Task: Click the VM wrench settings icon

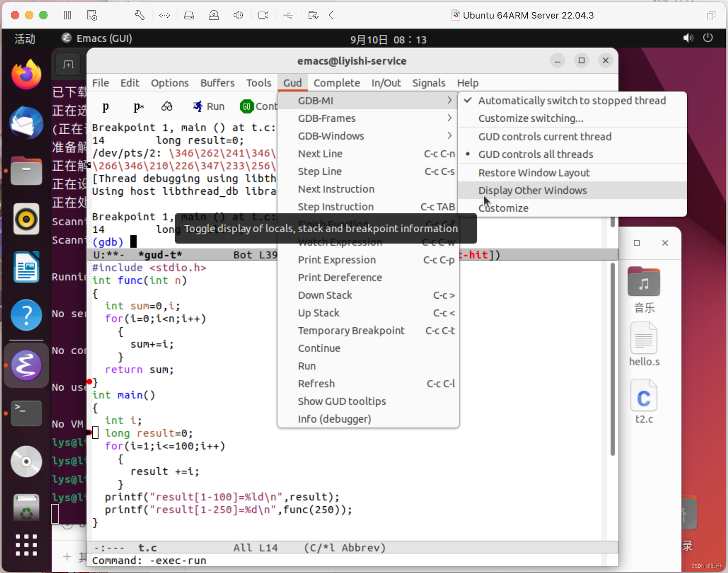Action: pyautogui.click(x=140, y=15)
